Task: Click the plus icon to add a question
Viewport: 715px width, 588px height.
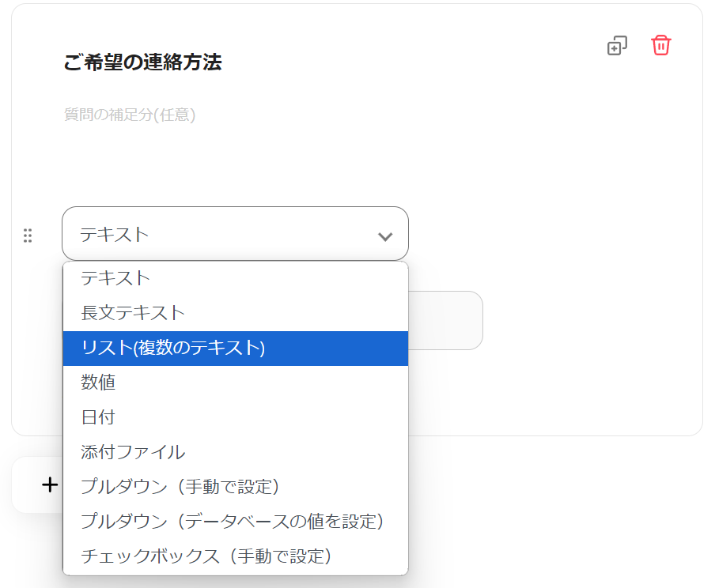Action: click(50, 484)
